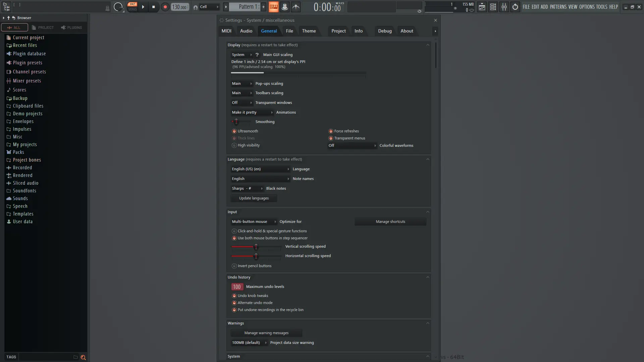
Task: Open the channel rack toolbar icon
Action: click(493, 7)
